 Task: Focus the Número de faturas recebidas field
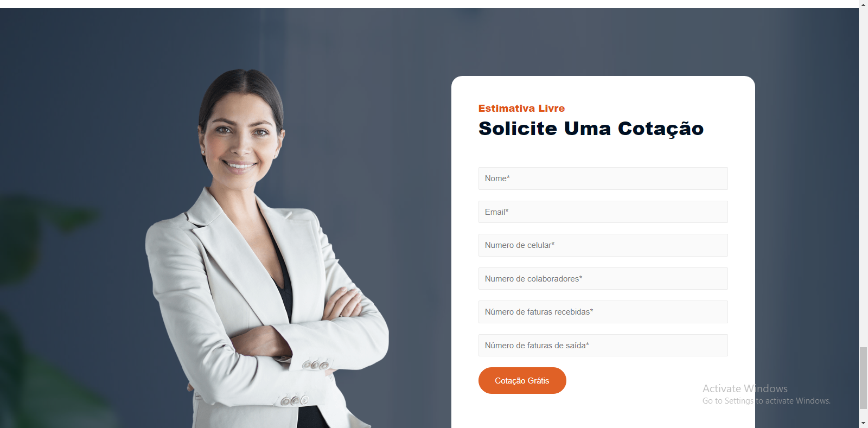click(x=603, y=312)
